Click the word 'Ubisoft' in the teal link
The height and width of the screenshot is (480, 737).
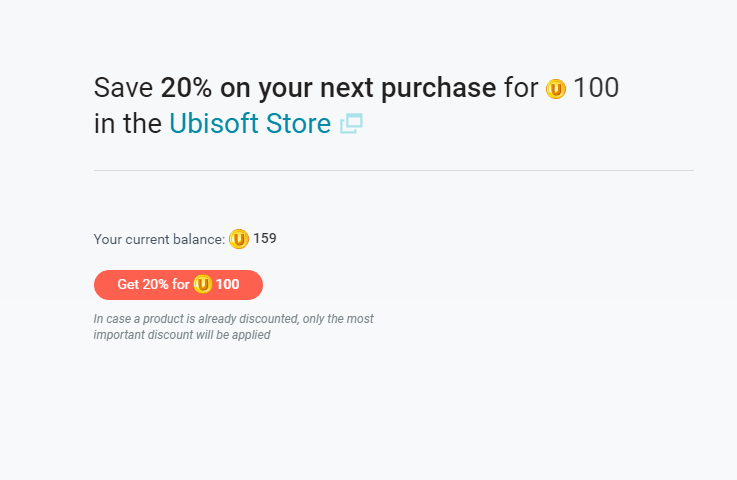tap(214, 124)
